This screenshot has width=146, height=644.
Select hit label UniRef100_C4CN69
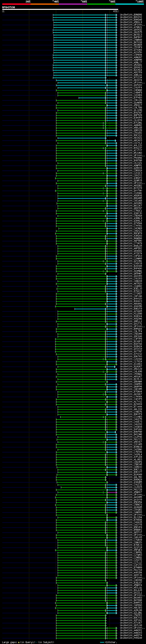(x=131, y=228)
